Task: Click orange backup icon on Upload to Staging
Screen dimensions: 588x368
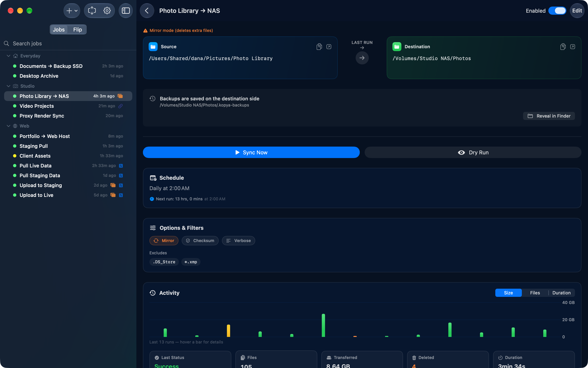Action: [113, 185]
